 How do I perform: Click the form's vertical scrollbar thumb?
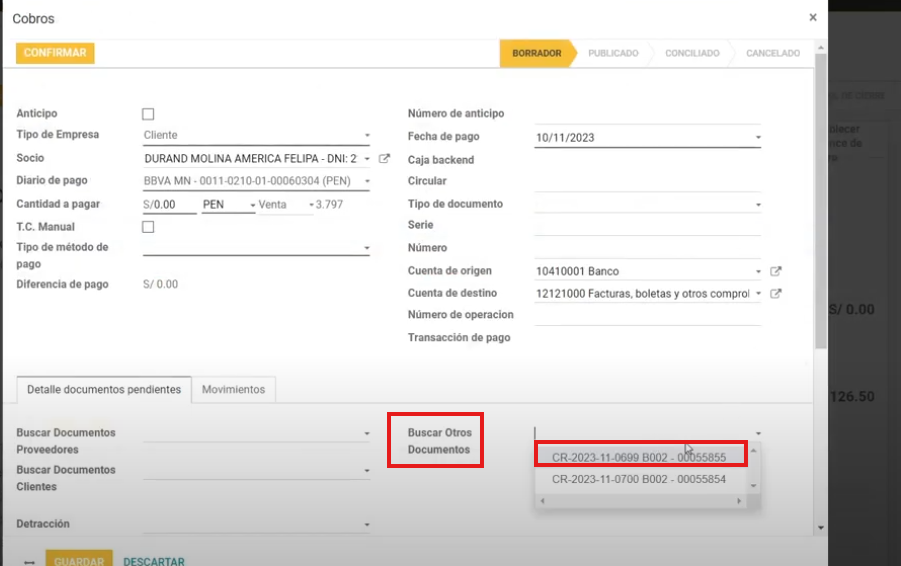[x=821, y=201]
